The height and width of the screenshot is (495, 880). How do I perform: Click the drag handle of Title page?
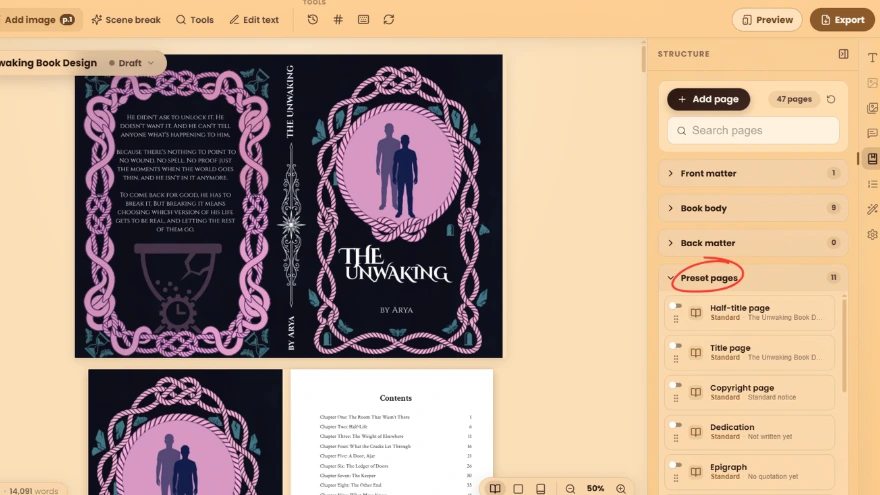(x=676, y=359)
